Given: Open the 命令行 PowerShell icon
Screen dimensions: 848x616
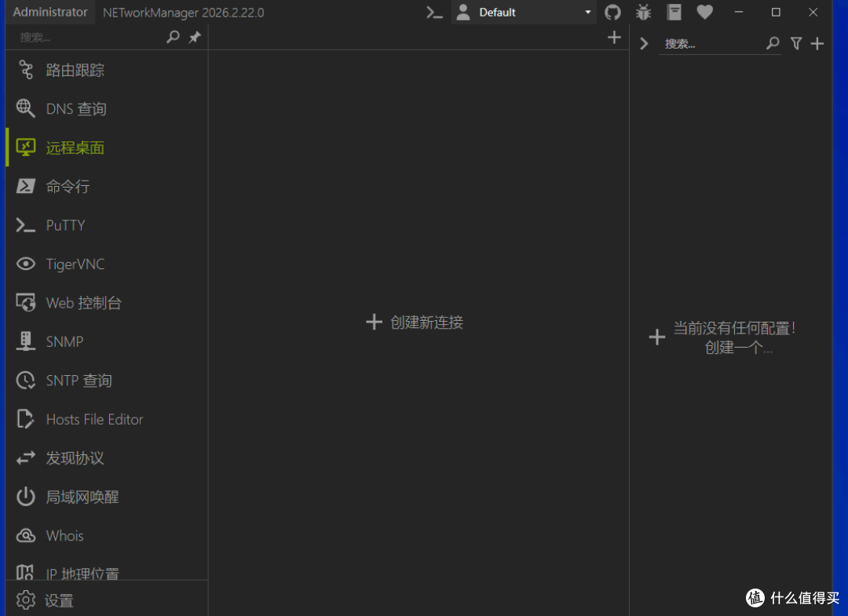Looking at the screenshot, I should point(25,186).
